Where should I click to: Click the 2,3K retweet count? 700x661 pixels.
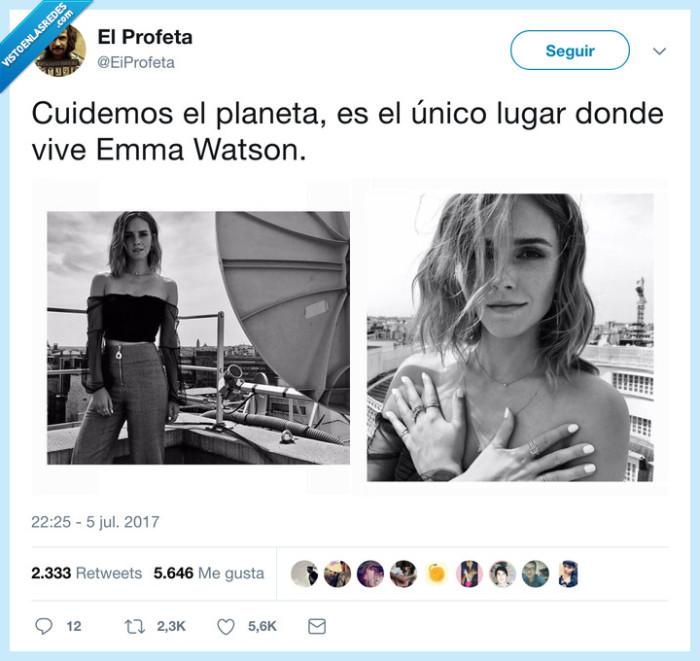coord(171,627)
